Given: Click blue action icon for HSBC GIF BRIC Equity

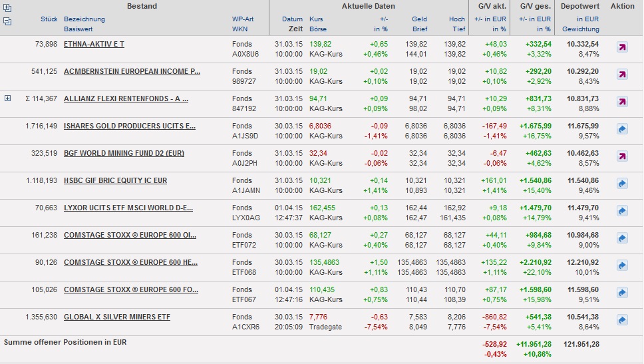Looking at the screenshot, I should coord(622,184).
